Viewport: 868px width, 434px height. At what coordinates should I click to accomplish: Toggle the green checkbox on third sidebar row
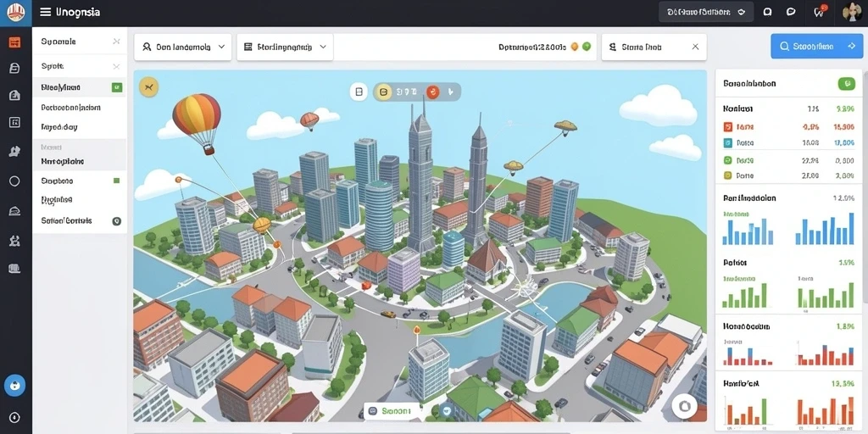pyautogui.click(x=117, y=87)
